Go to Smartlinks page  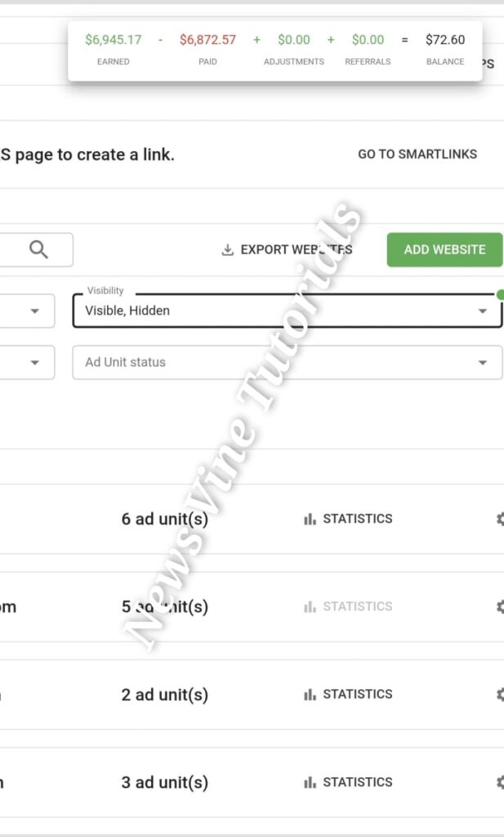(x=417, y=154)
